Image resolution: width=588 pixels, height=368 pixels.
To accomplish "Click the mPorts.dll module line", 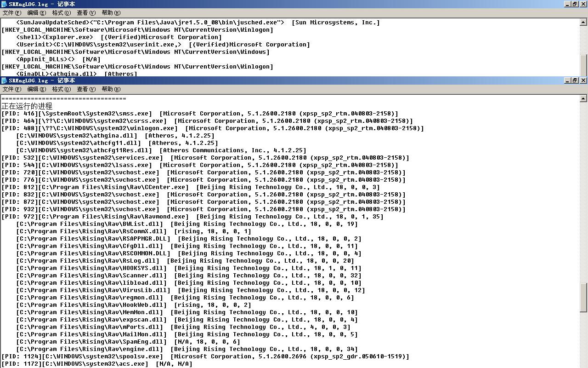I will [183, 327].
